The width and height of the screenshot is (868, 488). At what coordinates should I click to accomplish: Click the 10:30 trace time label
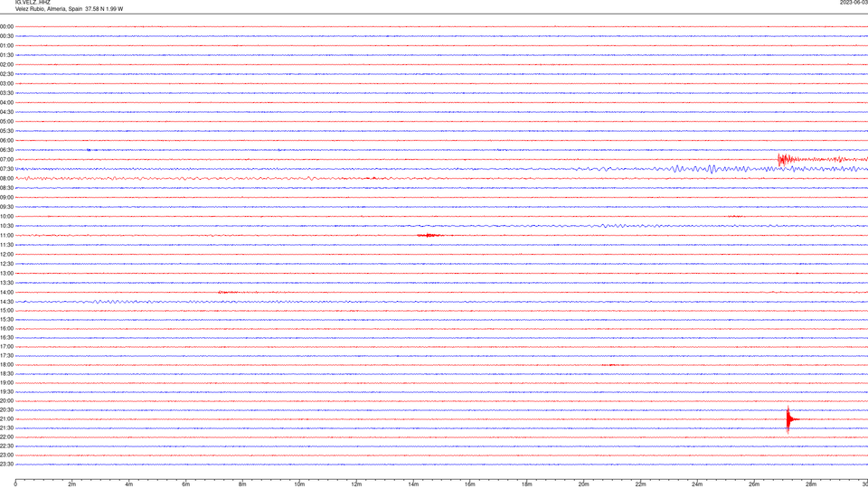pyautogui.click(x=6, y=226)
